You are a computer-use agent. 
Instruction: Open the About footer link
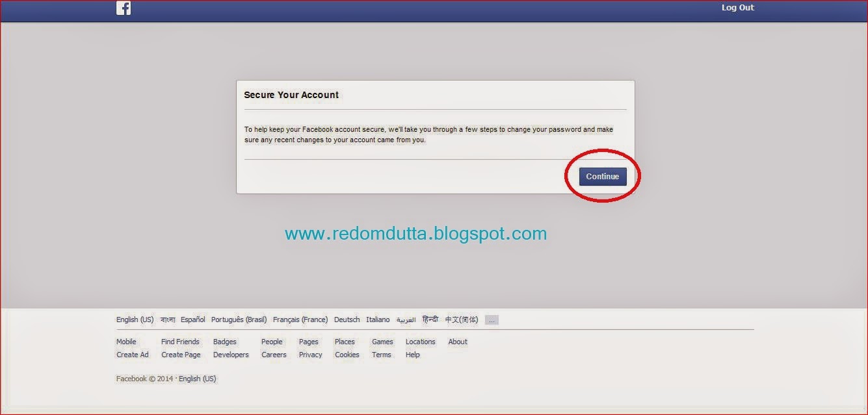pos(458,342)
